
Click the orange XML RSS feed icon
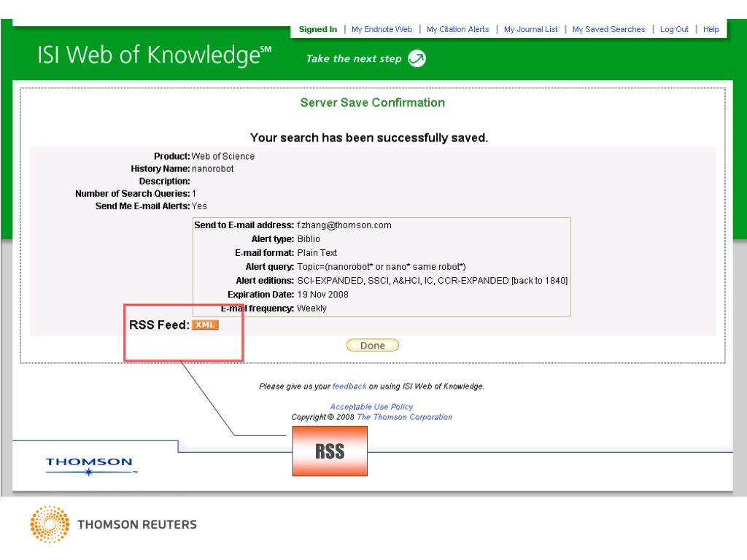[205, 324]
